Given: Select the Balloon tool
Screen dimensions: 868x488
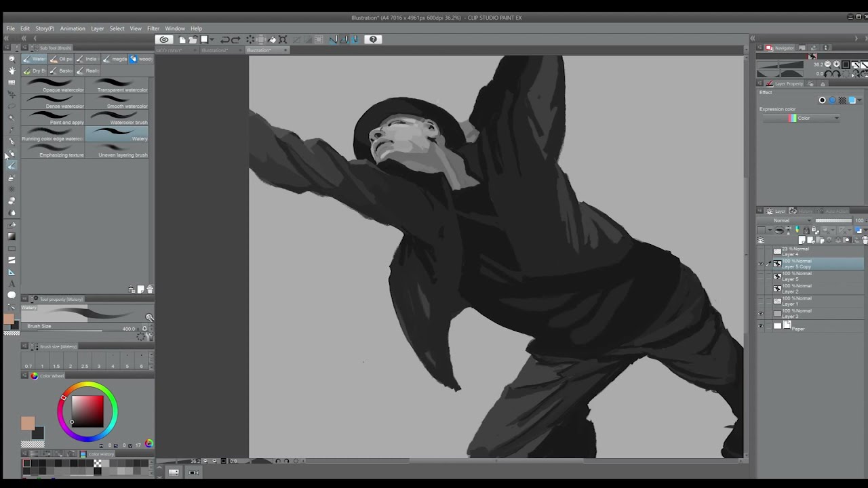Looking at the screenshot, I should (x=12, y=295).
